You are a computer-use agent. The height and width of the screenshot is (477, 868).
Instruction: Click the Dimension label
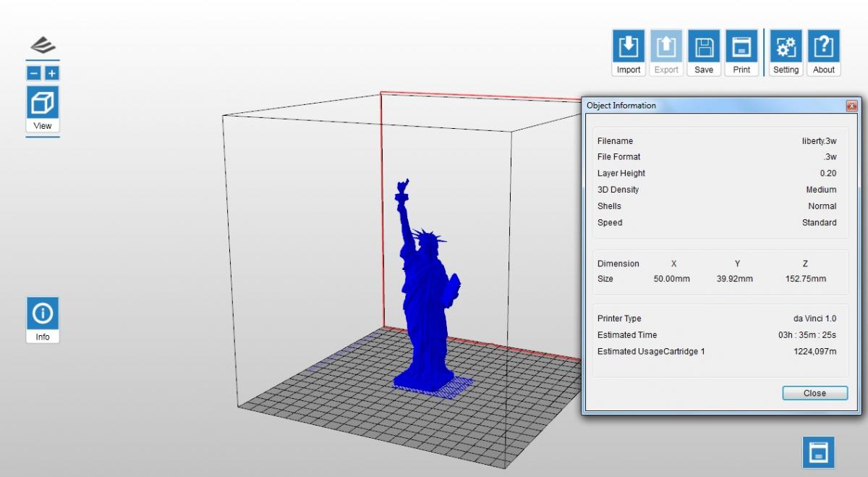618,263
